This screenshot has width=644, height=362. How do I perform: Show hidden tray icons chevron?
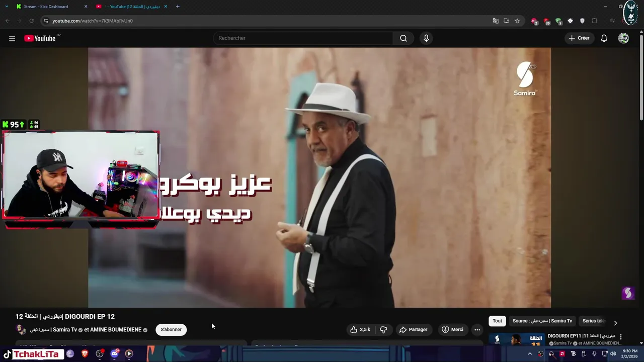(530, 354)
